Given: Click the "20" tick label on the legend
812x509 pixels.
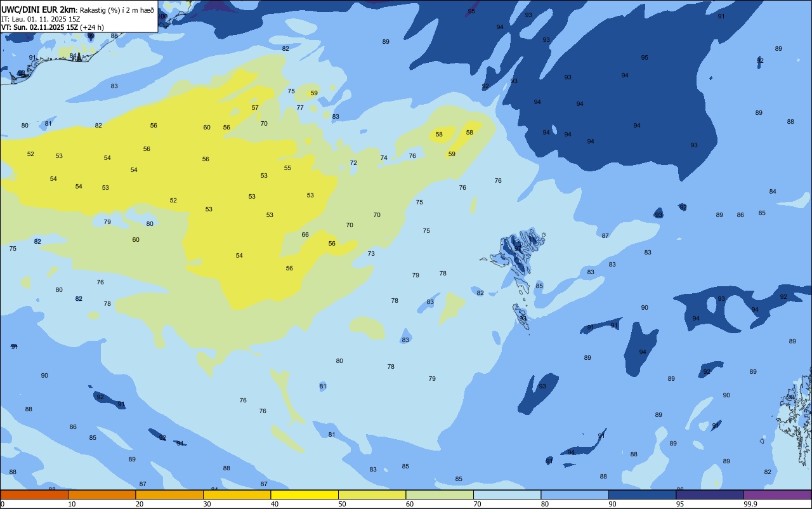Looking at the screenshot, I should coord(140,504).
